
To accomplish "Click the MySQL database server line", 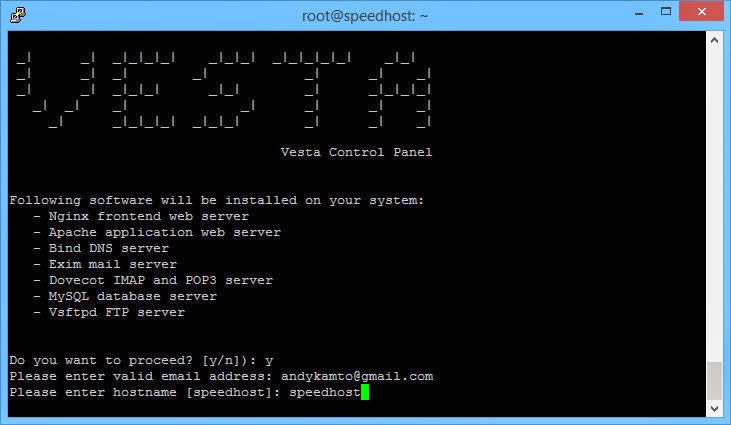I will (x=125, y=296).
